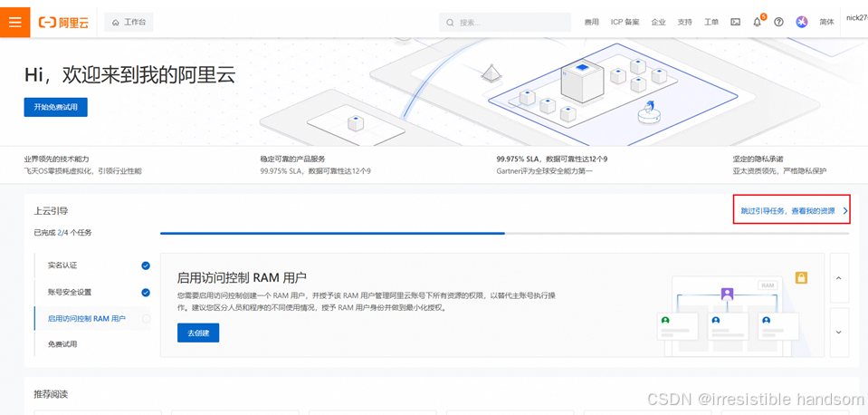
Task: Click the guide task progress bar
Action: (504, 233)
